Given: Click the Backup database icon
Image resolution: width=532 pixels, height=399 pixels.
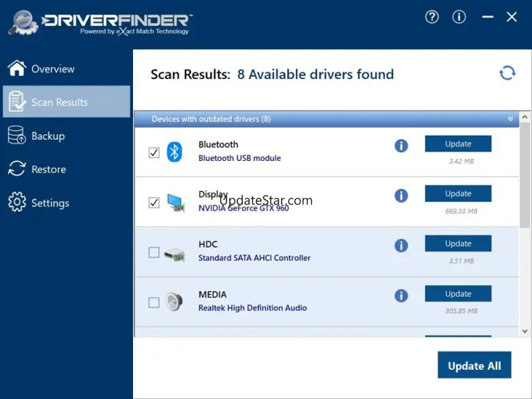Looking at the screenshot, I should pyautogui.click(x=17, y=135).
